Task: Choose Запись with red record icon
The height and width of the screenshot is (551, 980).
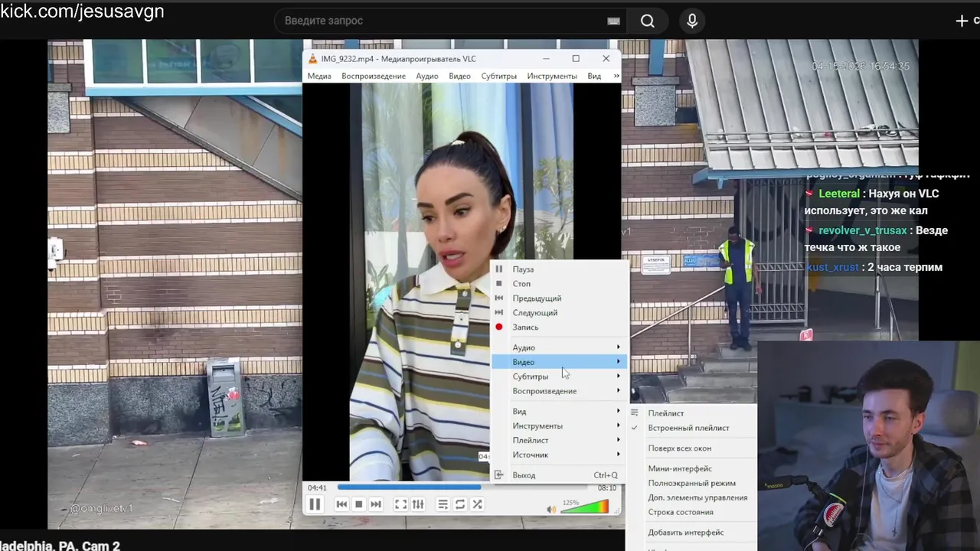Action: pyautogui.click(x=559, y=328)
